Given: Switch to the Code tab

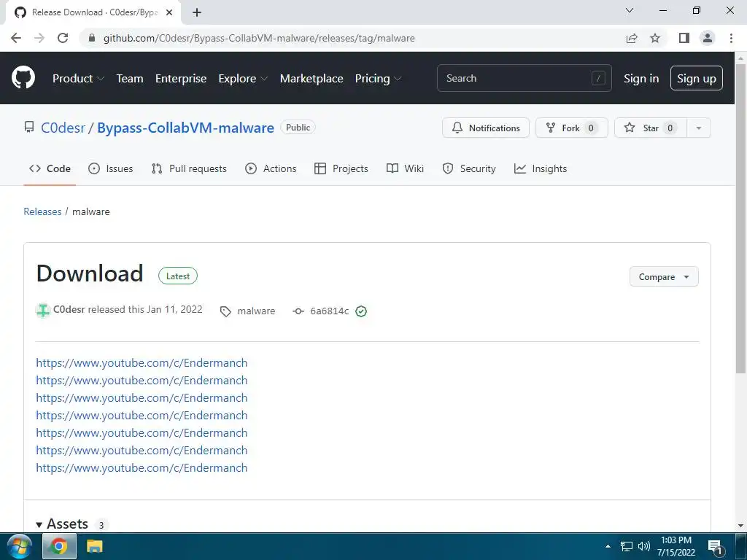Looking at the screenshot, I should coord(50,168).
